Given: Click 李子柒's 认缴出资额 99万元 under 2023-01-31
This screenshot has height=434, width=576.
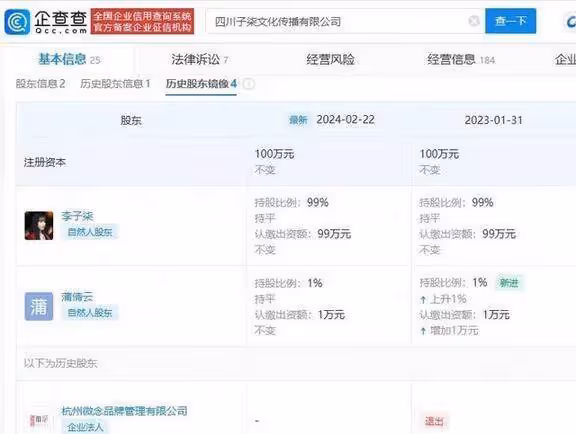Looking at the screenshot, I should 468,234.
